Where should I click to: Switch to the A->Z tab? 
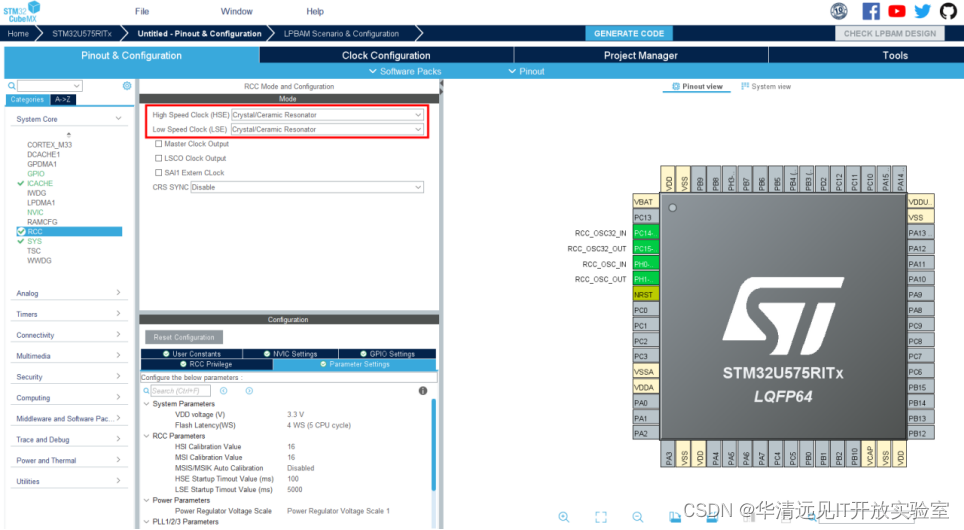pyautogui.click(x=62, y=100)
